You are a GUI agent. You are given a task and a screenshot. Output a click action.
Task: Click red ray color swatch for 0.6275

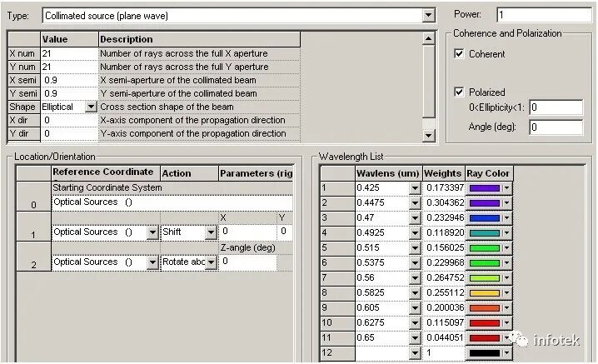pos(485,323)
